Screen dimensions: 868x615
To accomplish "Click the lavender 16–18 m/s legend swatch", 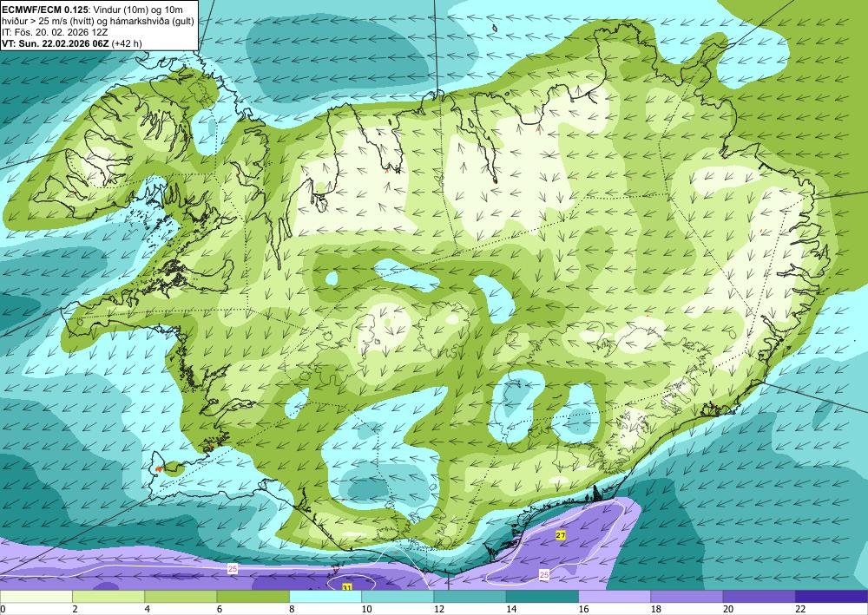I will (x=615, y=596).
